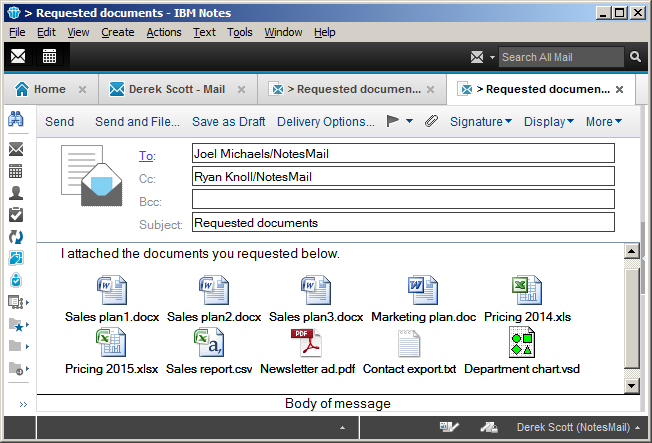Click the To: address link
652x443 pixels.
146,155
